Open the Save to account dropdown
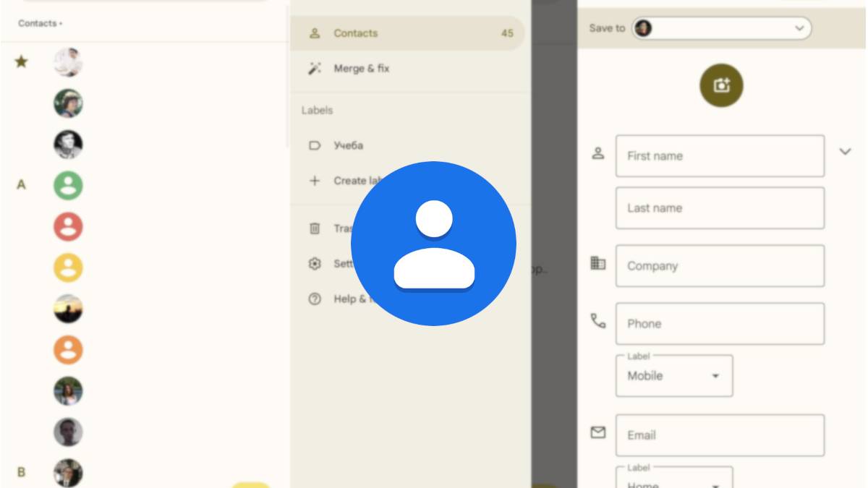This screenshot has height=488, width=868. click(722, 28)
